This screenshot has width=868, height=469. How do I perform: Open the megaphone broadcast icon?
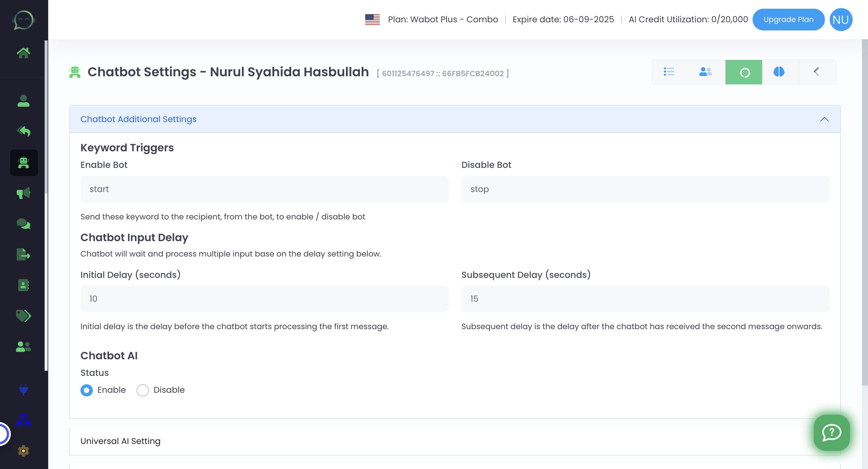(x=23, y=193)
